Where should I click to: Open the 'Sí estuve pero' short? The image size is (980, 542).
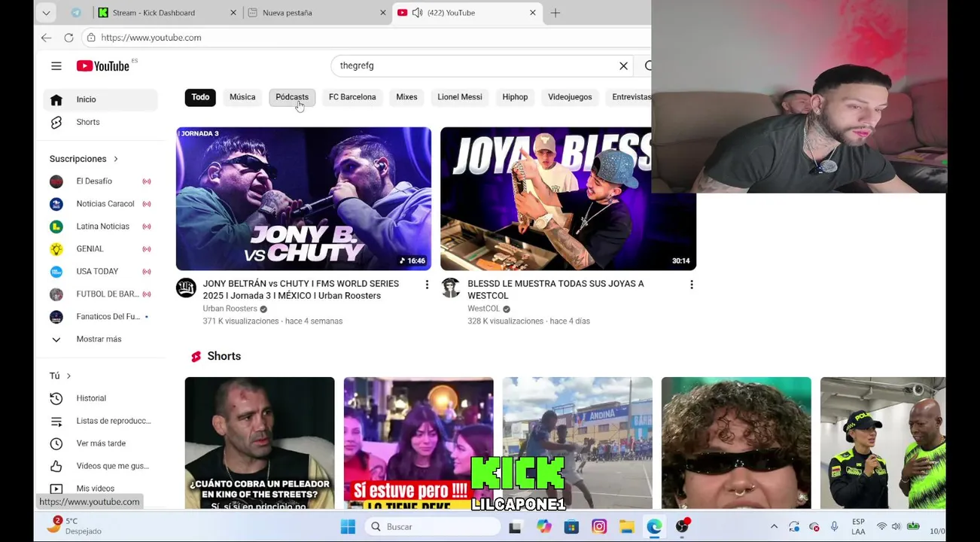pyautogui.click(x=418, y=443)
